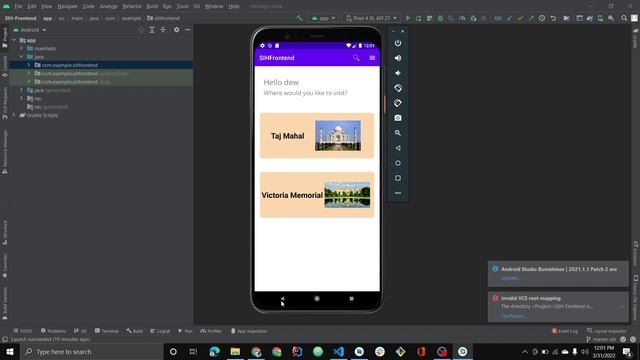Open the Refactor menu
The height and width of the screenshot is (360, 640).
(x=132, y=7)
